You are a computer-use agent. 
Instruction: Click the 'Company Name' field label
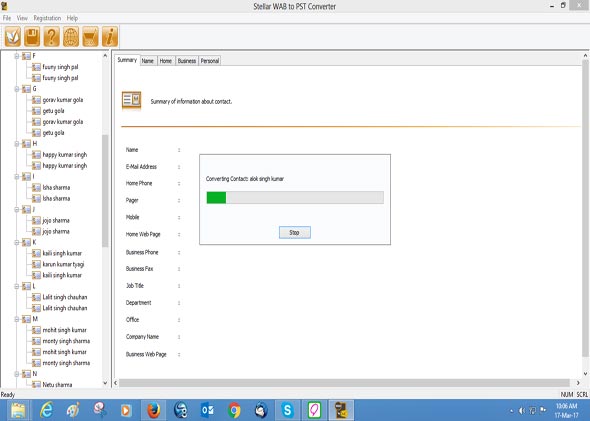pos(142,336)
